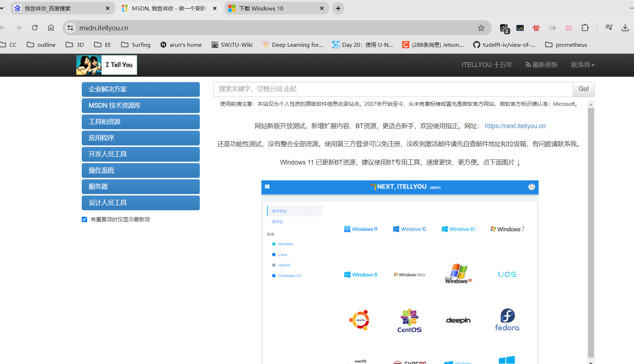This screenshot has width=634, height=364.
Task: Select the MSDN, 我告诉你 tab
Action: tap(170, 8)
